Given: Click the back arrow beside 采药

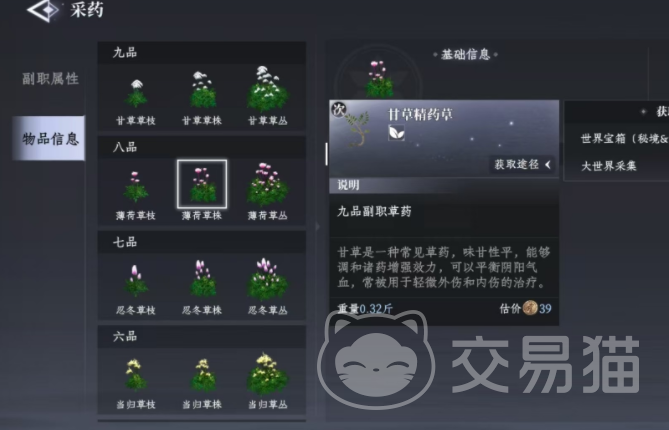Looking at the screenshot, I should (x=44, y=10).
